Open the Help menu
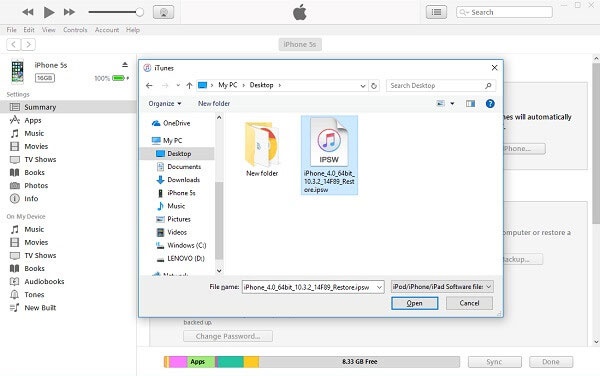The width and height of the screenshot is (600, 376). [133, 30]
